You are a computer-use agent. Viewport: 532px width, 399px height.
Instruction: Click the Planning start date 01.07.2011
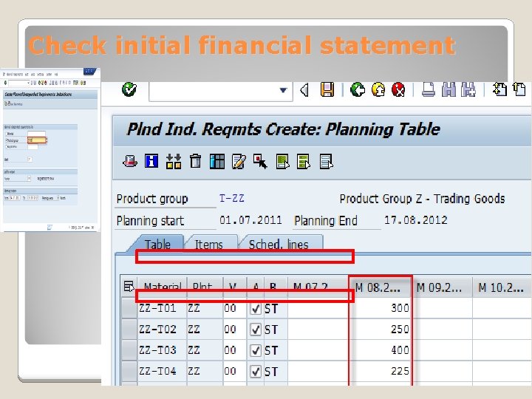250,220
